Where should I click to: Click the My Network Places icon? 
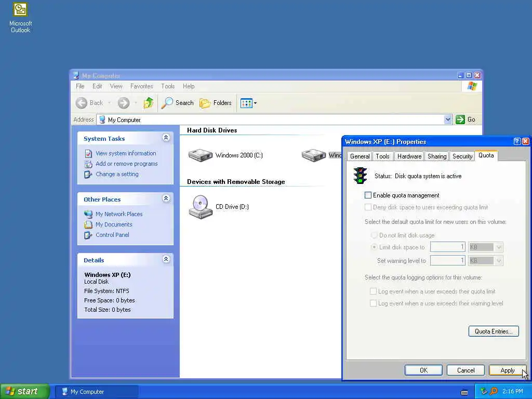(x=88, y=214)
